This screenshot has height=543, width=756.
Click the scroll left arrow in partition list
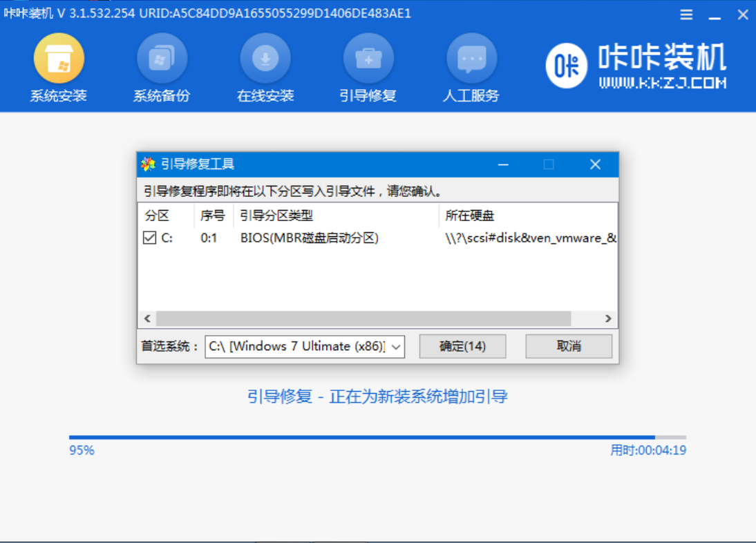click(x=147, y=318)
